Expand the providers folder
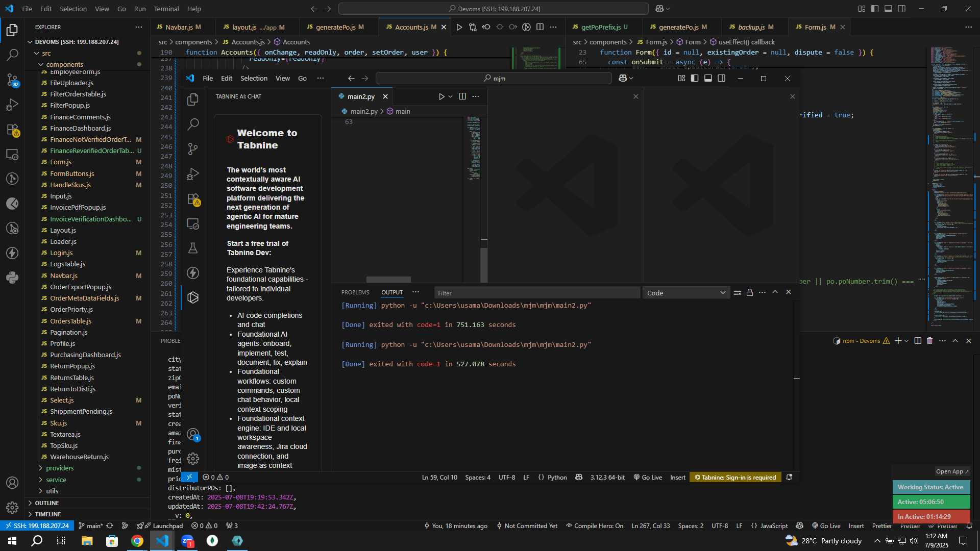This screenshot has width=980, height=551. click(59, 468)
